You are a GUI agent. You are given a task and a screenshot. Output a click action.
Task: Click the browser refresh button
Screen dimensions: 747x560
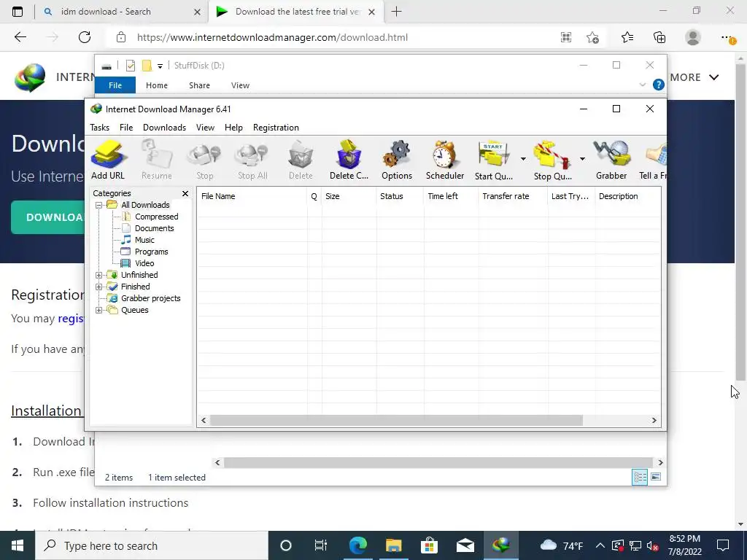point(85,37)
